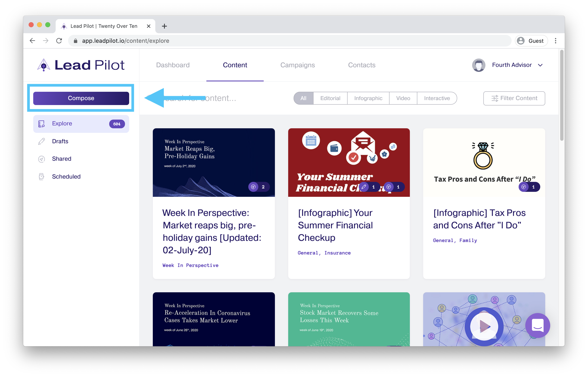Click shared count badge on Market Reaps card
Screen dimensions: 588x377
[x=259, y=187]
